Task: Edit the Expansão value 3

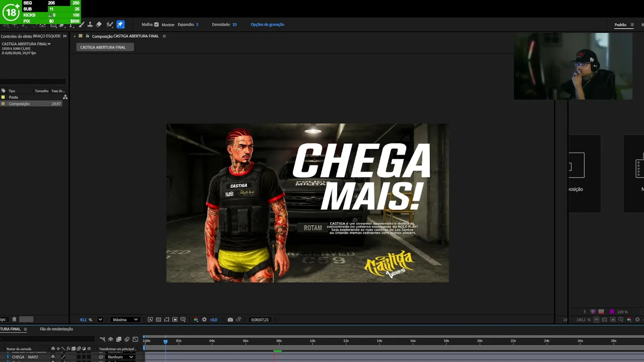Action: point(197,25)
